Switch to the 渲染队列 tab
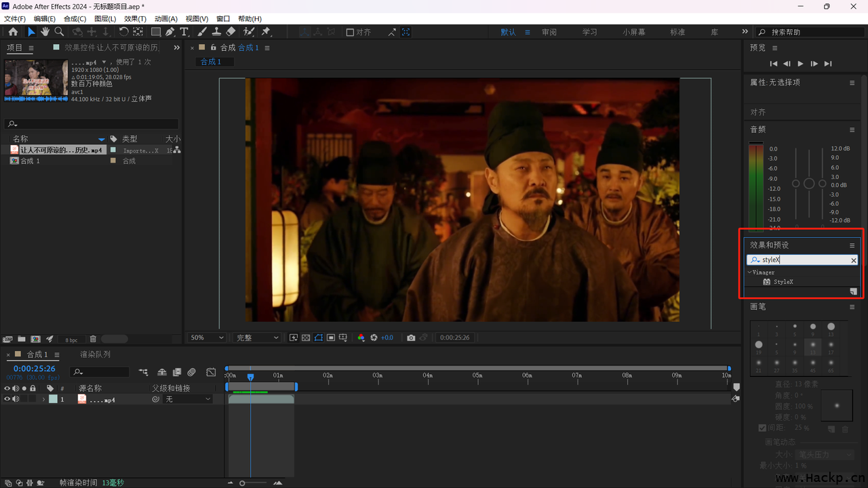868x488 pixels. (95, 354)
